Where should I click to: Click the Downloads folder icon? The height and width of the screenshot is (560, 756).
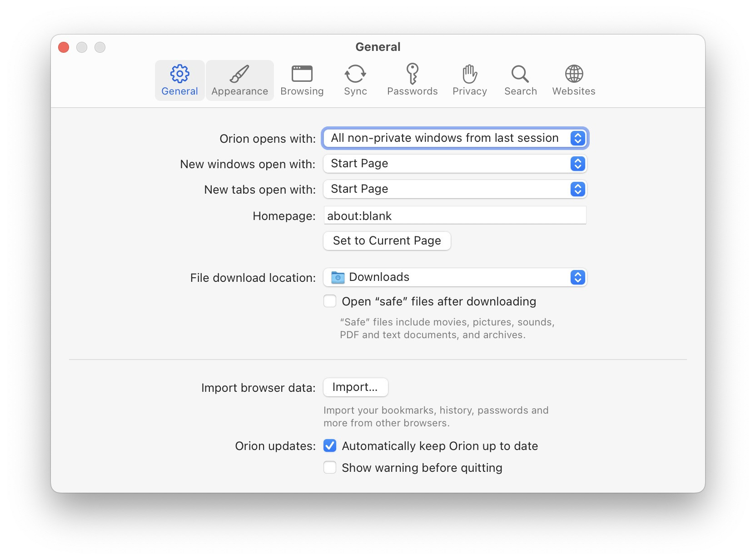pos(338,277)
